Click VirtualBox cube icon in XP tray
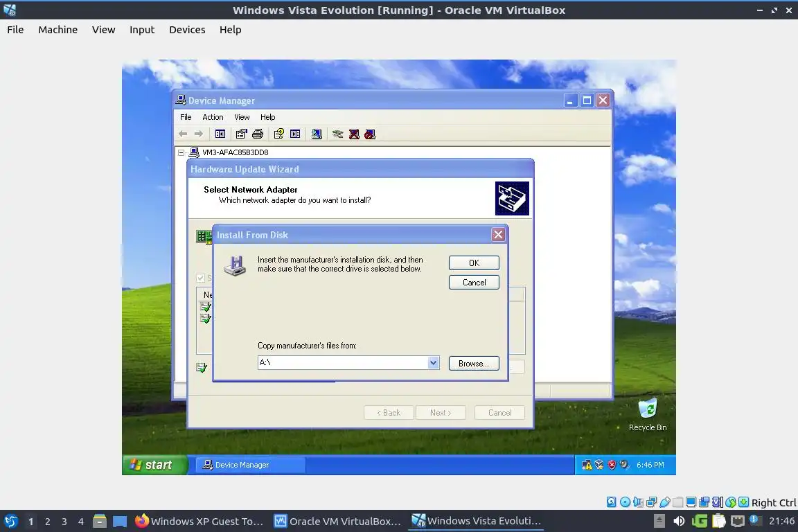 599,465
